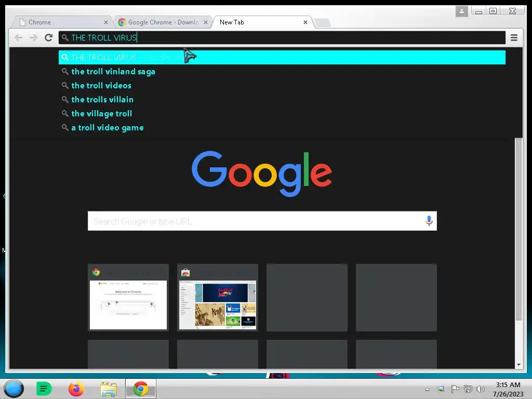Go back with the browser back arrow

click(18, 37)
